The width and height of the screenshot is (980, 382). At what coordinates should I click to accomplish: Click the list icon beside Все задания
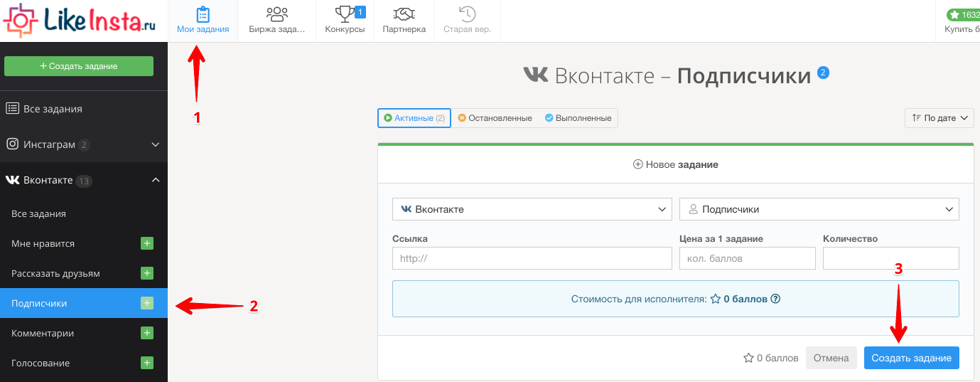click(x=12, y=109)
